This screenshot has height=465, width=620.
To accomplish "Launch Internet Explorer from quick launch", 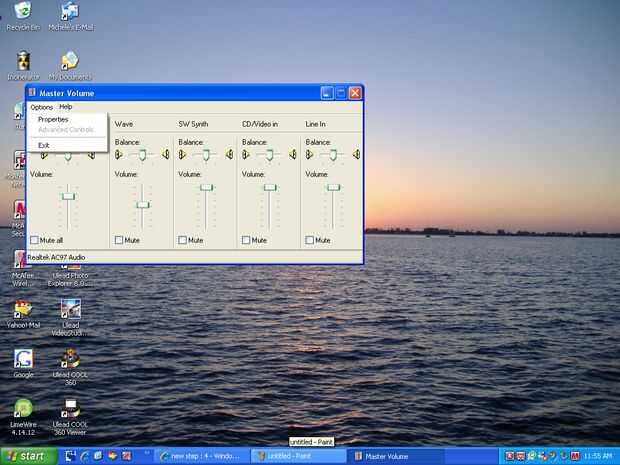I will click(85, 456).
